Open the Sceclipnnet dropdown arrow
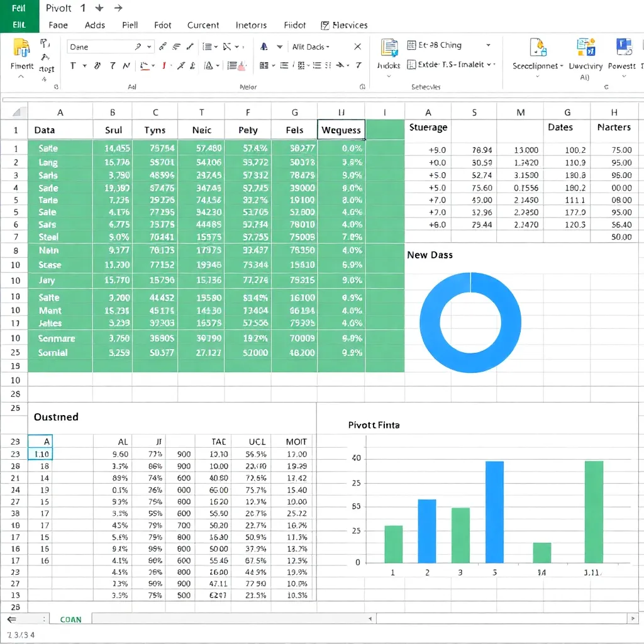644x644 pixels. coord(561,65)
